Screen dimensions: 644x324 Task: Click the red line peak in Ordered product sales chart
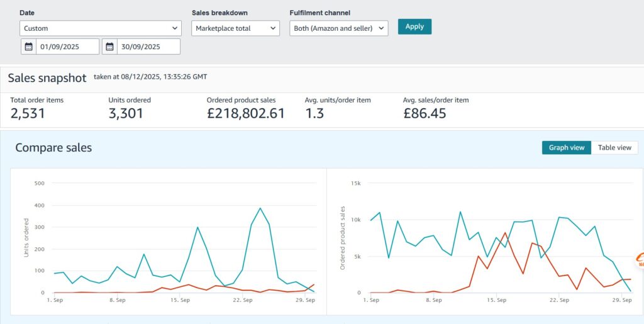(505, 233)
